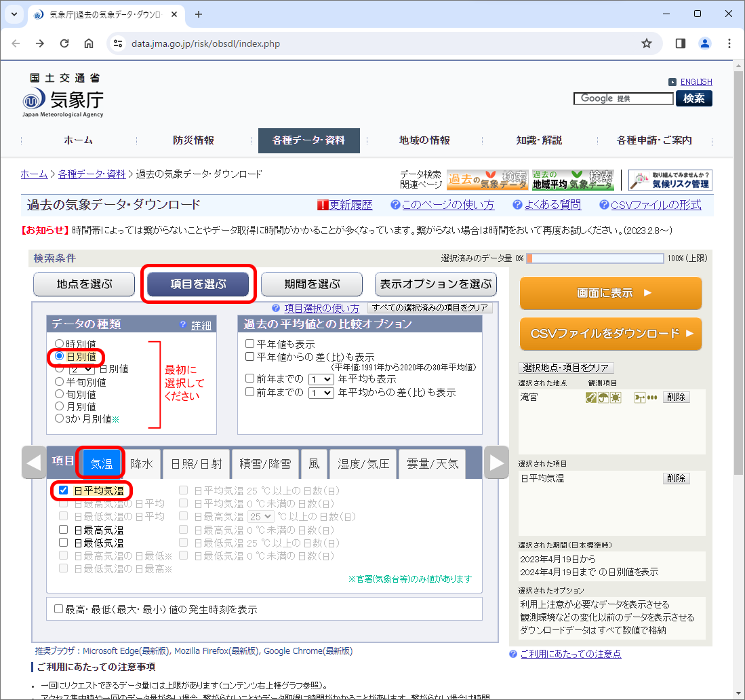Click すべての選択済みの項目をクリア button

click(430, 308)
